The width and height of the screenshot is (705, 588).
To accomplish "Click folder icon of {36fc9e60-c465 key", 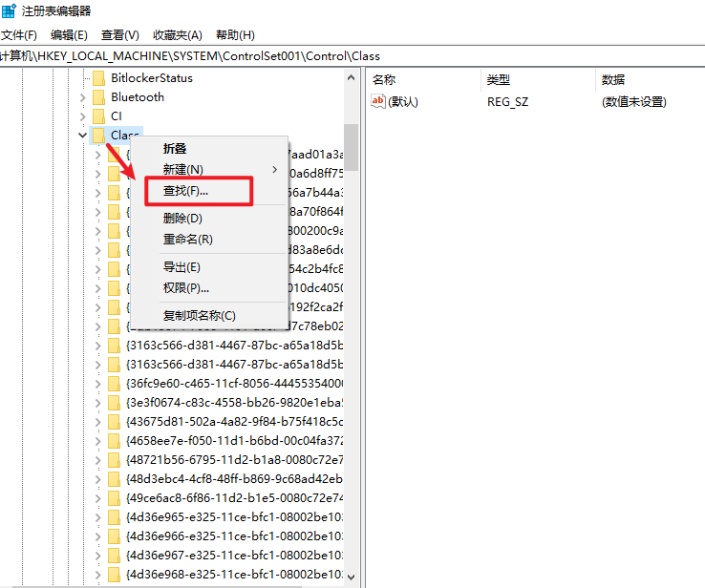I will [x=115, y=384].
